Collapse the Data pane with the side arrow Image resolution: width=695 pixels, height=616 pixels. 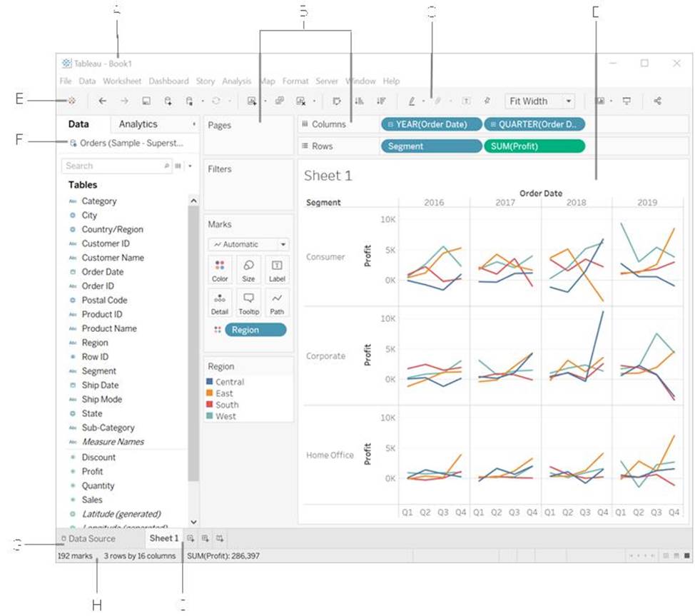click(195, 124)
